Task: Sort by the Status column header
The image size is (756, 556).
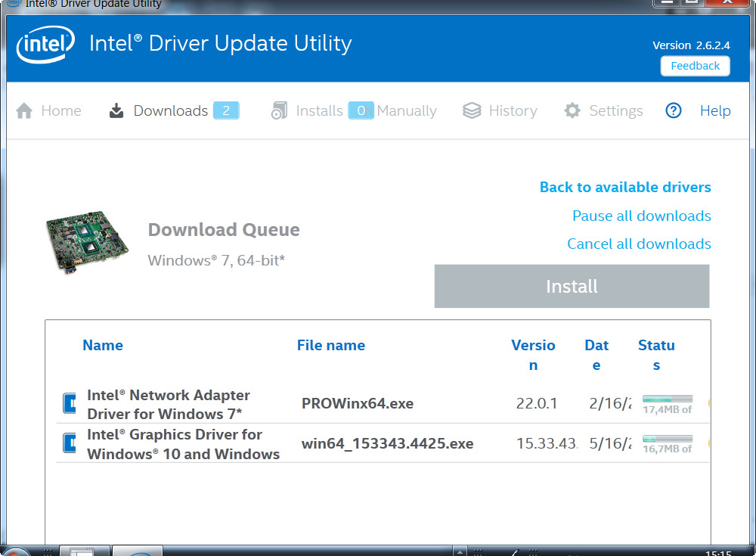Action: click(656, 355)
